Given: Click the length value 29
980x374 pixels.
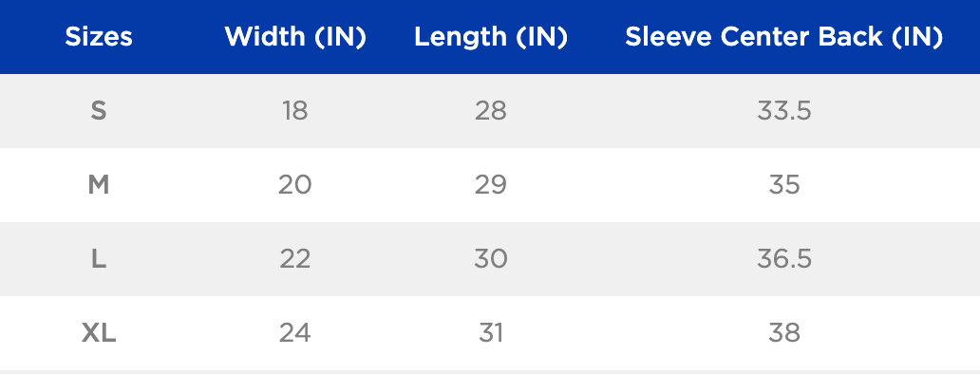Looking at the screenshot, I should point(491,185).
